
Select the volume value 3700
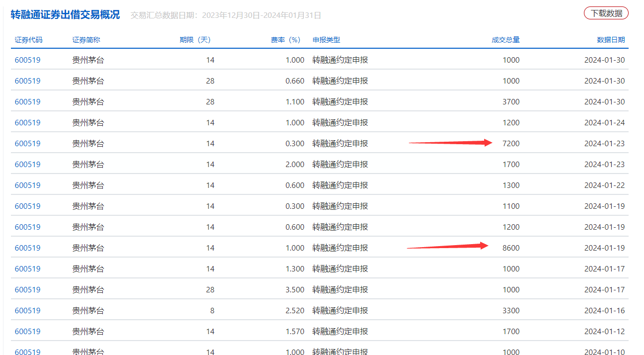point(511,102)
